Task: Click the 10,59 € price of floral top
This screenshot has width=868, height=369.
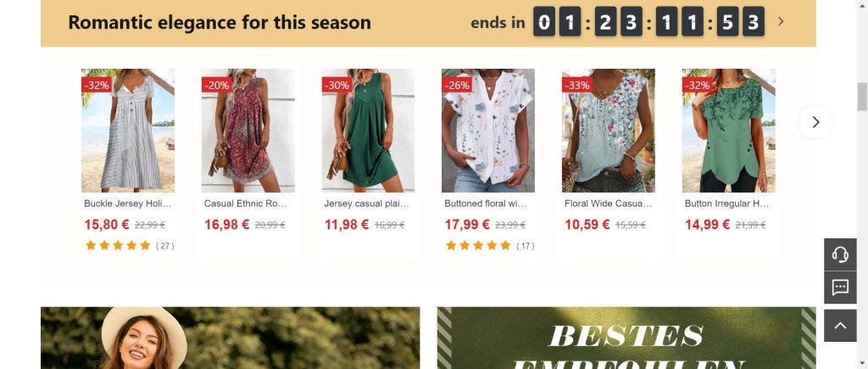Action: point(587,225)
